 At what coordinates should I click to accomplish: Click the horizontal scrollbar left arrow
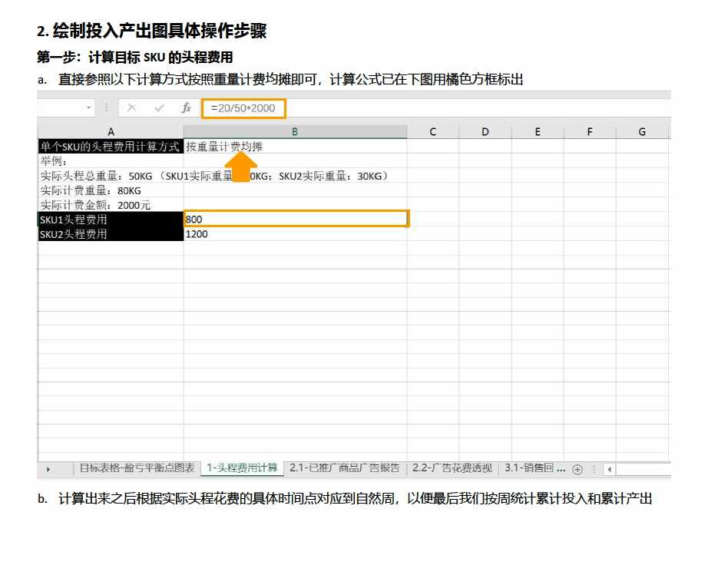pos(610,469)
